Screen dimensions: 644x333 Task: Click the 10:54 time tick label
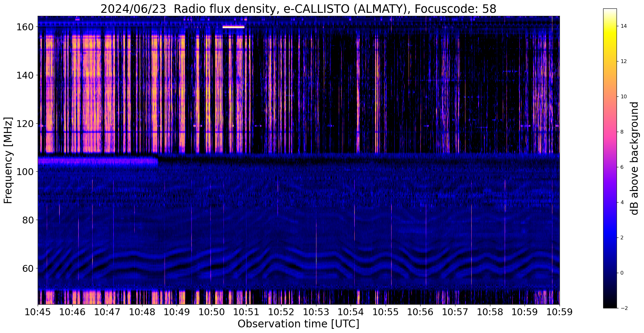pos(351,312)
